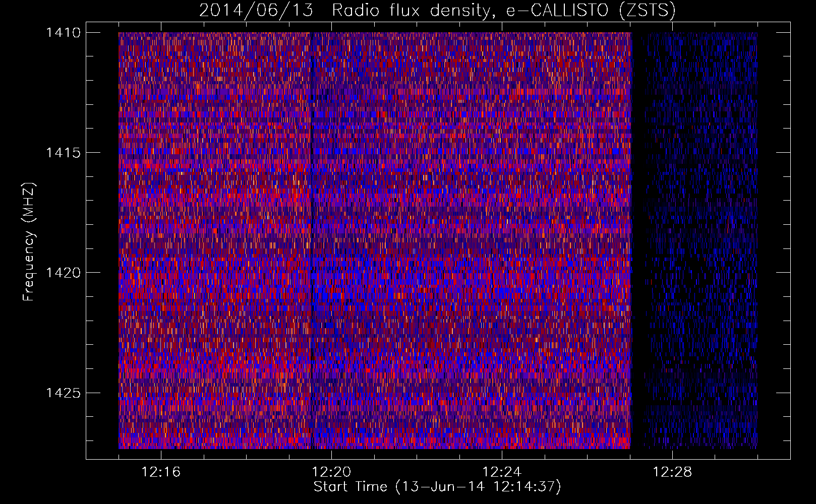The image size is (816, 504).
Task: Click the "Start Time (13-Jun-14 12:14:37)" label
Action: pos(437,487)
